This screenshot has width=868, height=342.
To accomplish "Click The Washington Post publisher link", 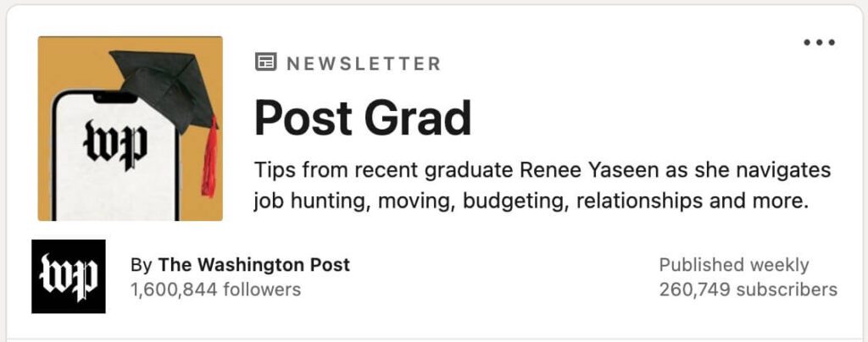I will click(254, 264).
